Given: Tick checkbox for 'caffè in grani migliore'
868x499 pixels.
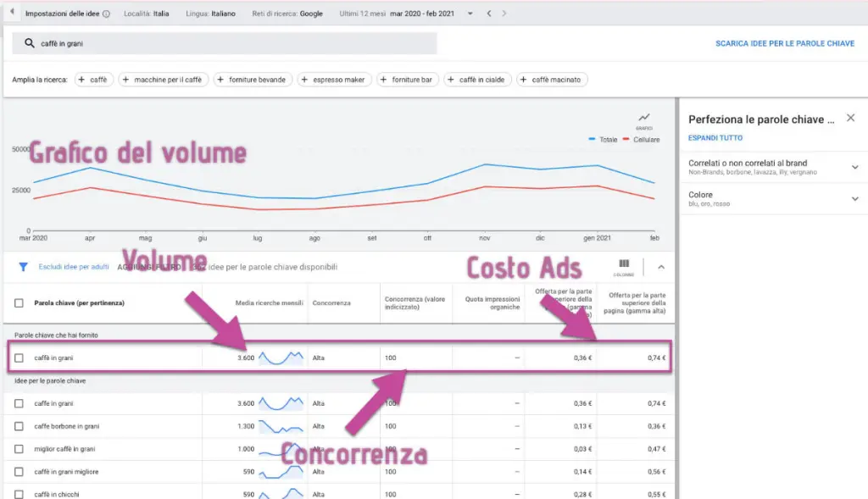Looking at the screenshot, I should pos(19,472).
